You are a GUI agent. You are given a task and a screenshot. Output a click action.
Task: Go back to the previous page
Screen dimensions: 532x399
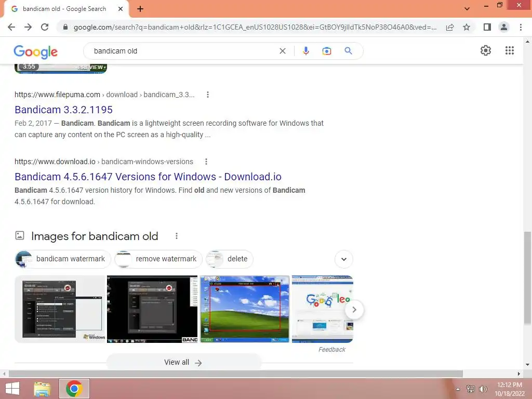[11, 27]
